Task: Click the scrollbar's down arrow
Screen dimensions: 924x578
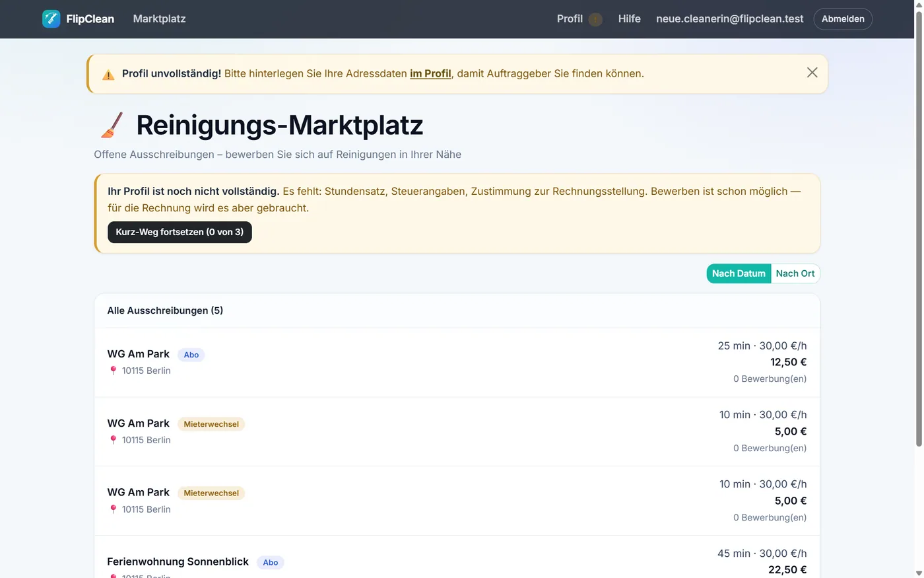Action: pyautogui.click(x=919, y=573)
